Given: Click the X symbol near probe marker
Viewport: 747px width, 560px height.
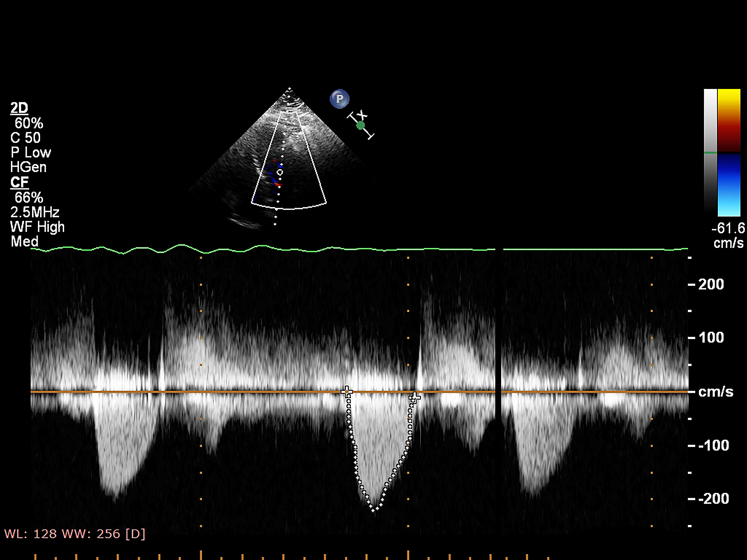Looking at the screenshot, I should coord(362,115).
